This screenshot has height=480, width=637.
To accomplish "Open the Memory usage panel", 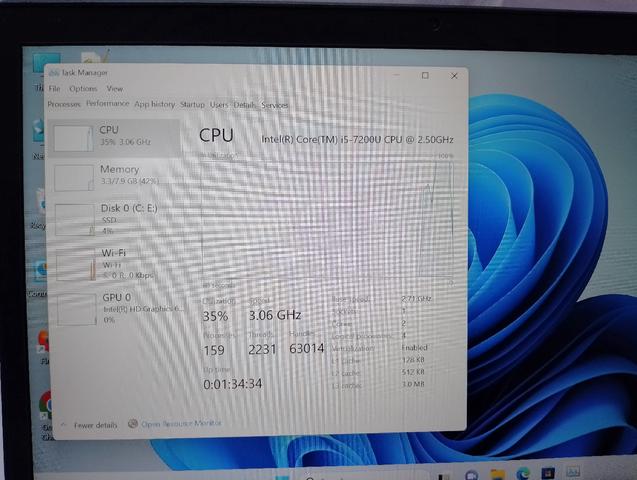I will (x=115, y=177).
